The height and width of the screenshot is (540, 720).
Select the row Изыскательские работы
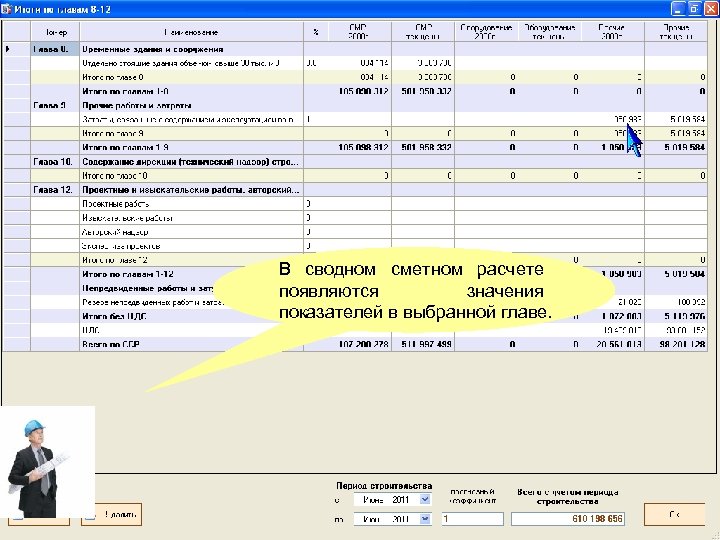point(354,218)
